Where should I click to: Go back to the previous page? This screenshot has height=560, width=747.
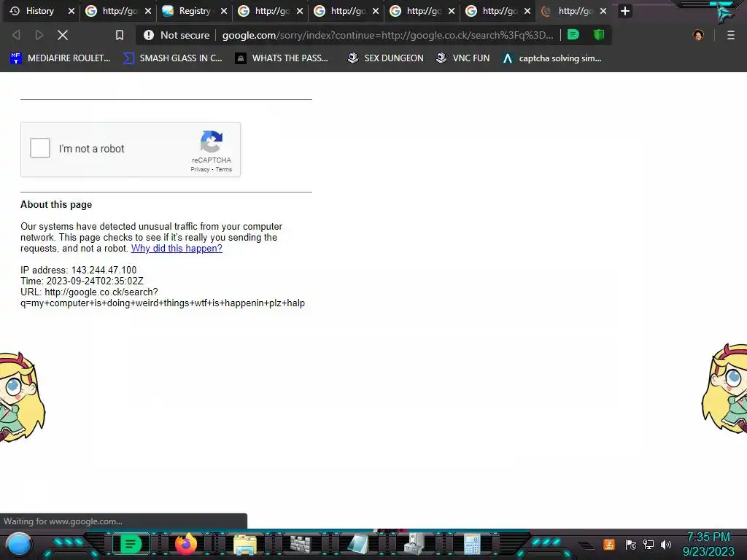tap(16, 35)
